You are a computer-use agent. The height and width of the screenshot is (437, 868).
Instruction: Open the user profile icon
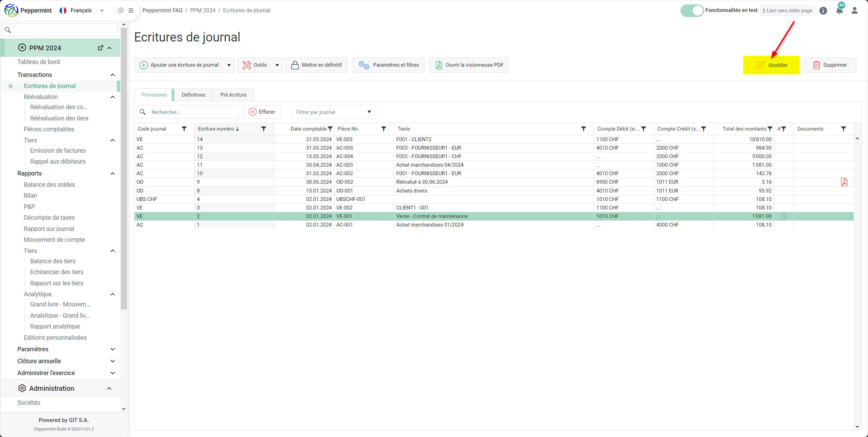tap(854, 11)
